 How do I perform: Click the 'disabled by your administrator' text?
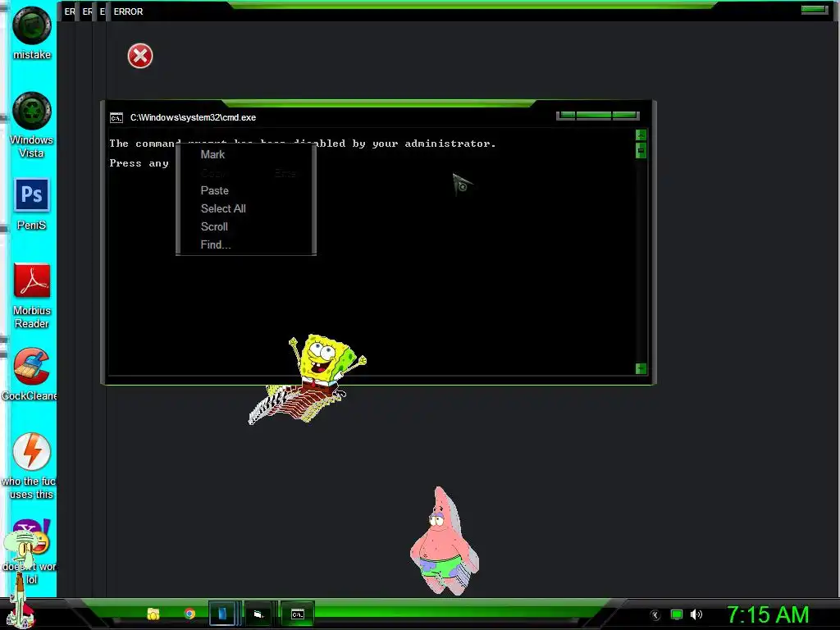click(395, 144)
